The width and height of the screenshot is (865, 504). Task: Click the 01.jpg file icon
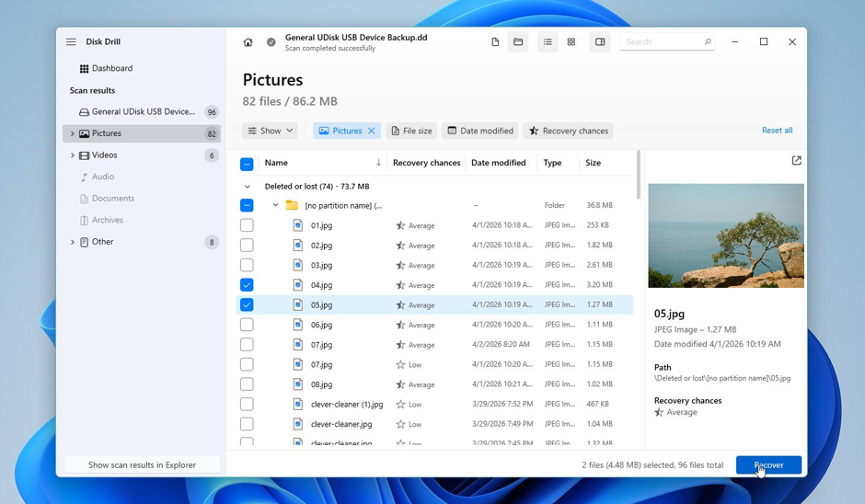click(x=298, y=225)
